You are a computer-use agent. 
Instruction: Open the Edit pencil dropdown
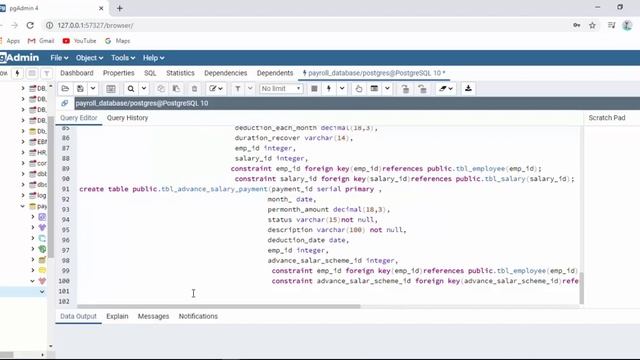216,89
